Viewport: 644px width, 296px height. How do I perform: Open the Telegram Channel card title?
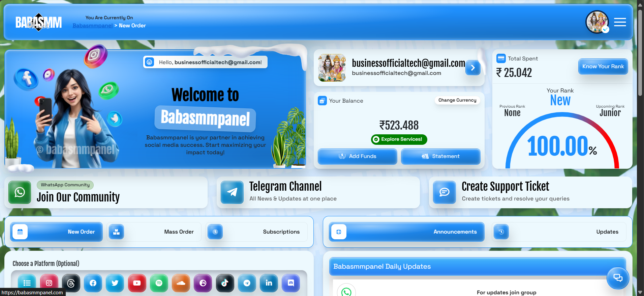(285, 186)
